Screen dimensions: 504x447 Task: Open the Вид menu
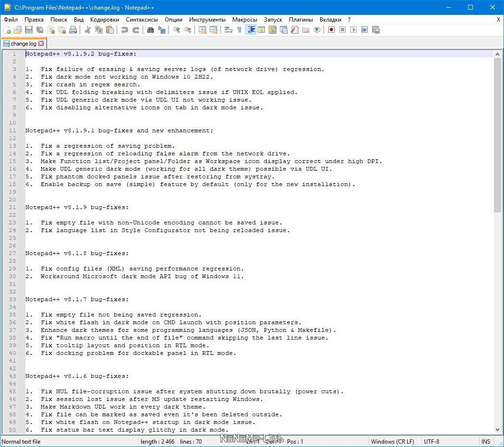[79, 20]
